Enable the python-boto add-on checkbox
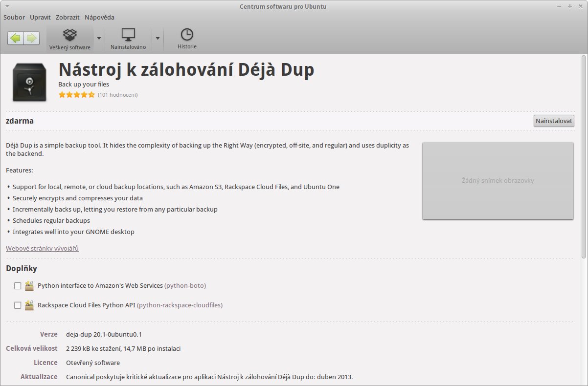The image size is (588, 386). pyautogui.click(x=18, y=286)
